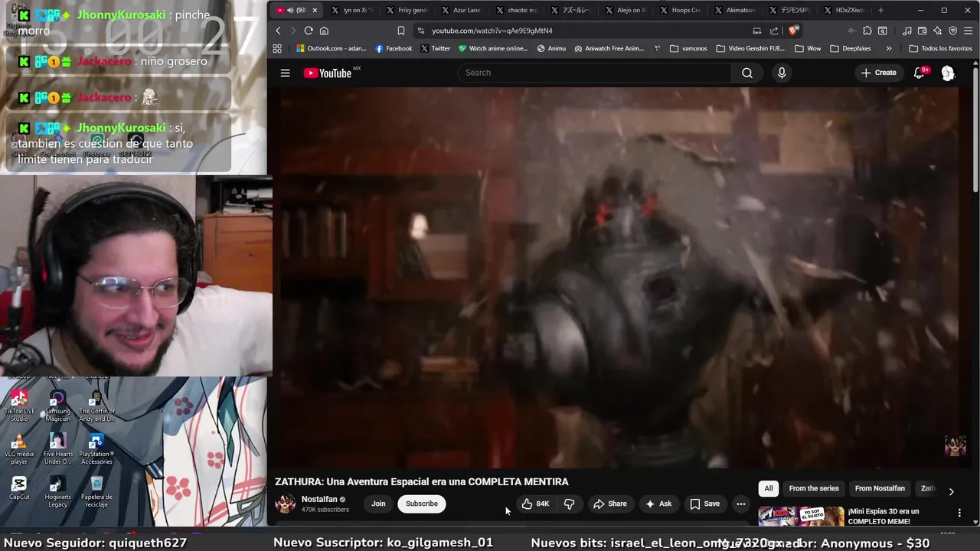980x551 pixels.
Task: Open the music note icon in browser toolbar
Action: click(907, 31)
